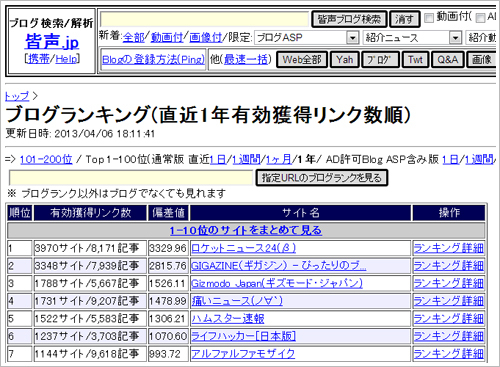Open 全部 new arrivals link
Viewport: 500px width, 367px height.
pyautogui.click(x=133, y=37)
